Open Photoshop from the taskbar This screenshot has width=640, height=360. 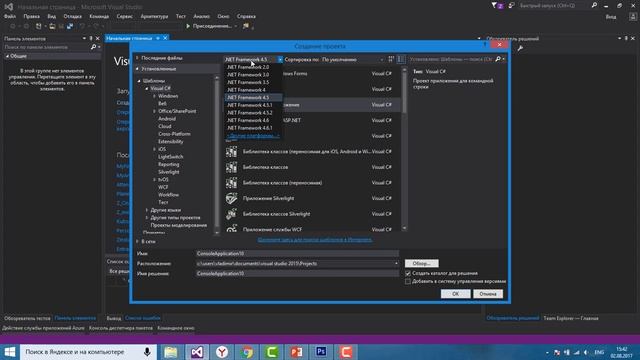pos(321,352)
